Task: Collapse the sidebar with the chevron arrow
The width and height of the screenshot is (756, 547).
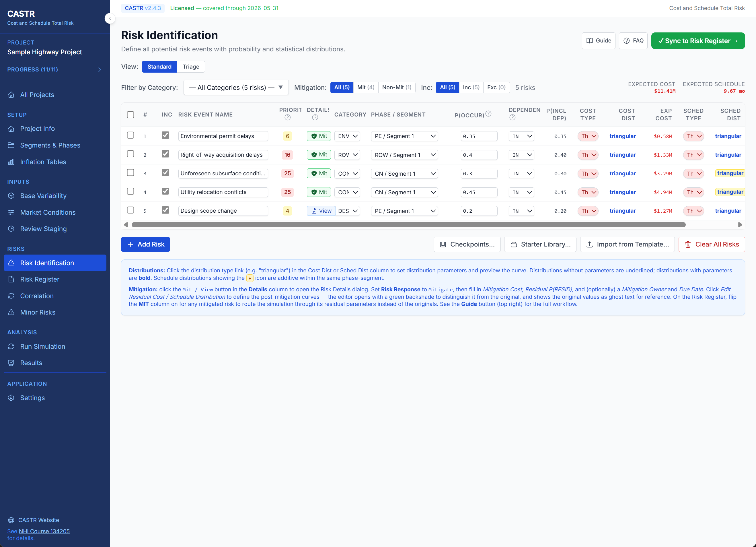Action: click(x=110, y=18)
